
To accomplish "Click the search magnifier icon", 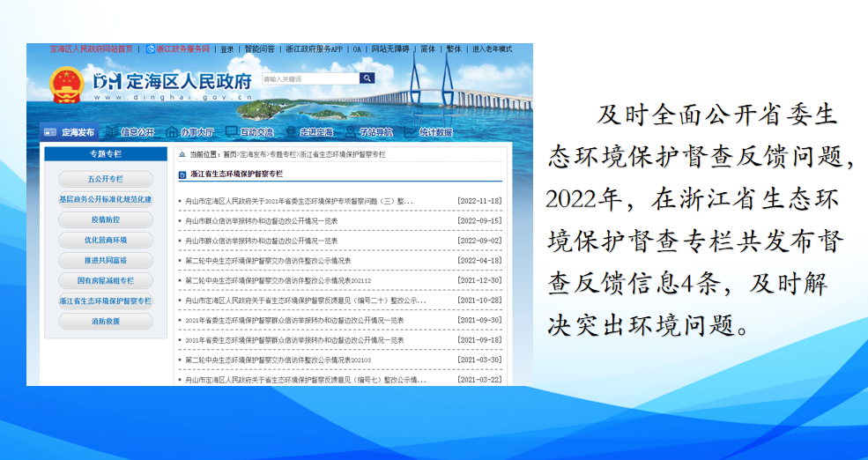I will [367, 78].
